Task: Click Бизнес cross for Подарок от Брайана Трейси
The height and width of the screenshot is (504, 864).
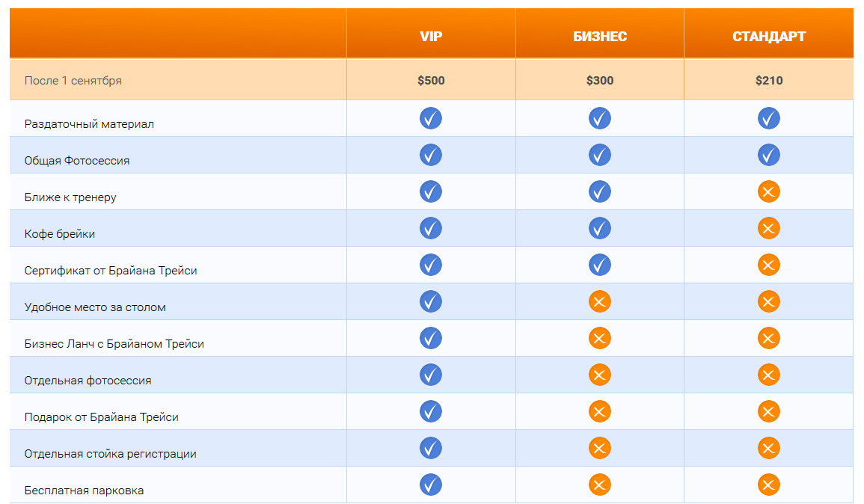Action: click(x=600, y=411)
